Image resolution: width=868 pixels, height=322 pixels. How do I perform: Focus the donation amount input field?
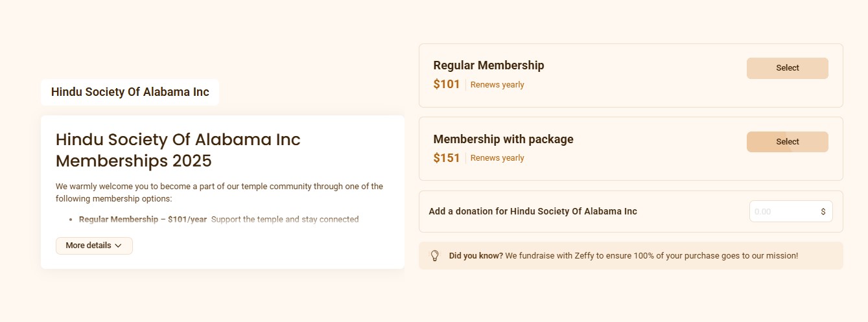point(791,211)
